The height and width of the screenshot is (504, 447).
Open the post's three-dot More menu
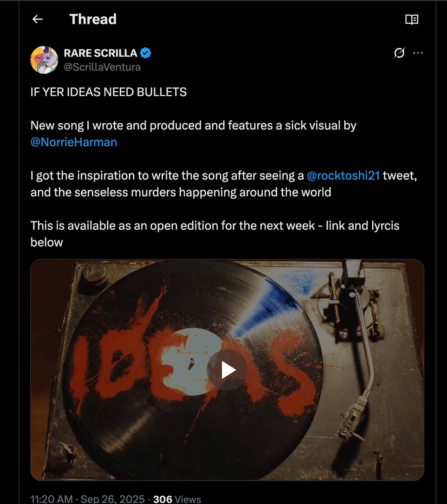click(x=418, y=53)
